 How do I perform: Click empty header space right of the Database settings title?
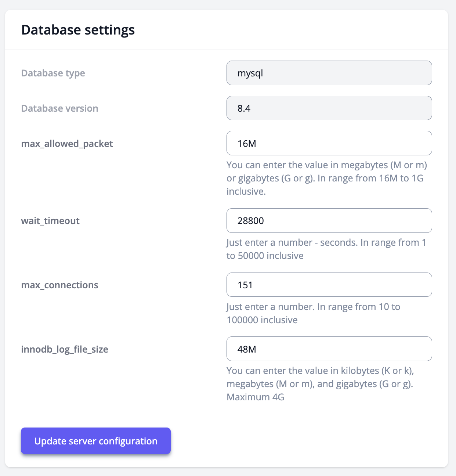[x=290, y=30]
